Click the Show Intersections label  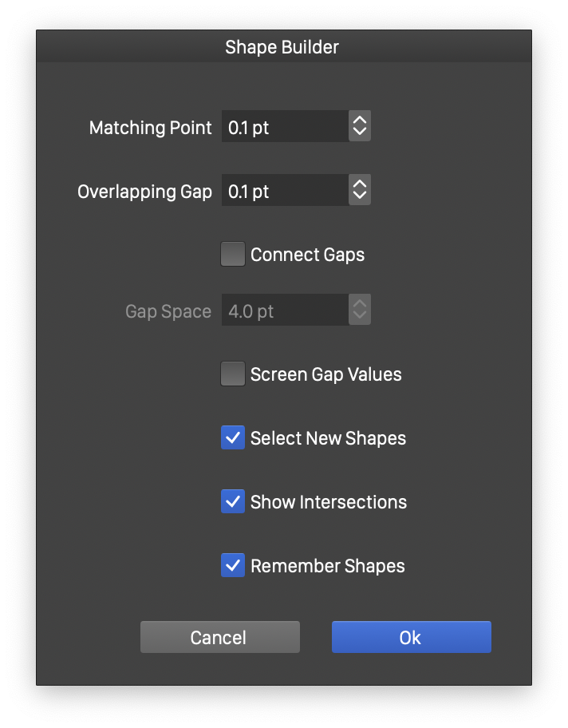pos(329,503)
